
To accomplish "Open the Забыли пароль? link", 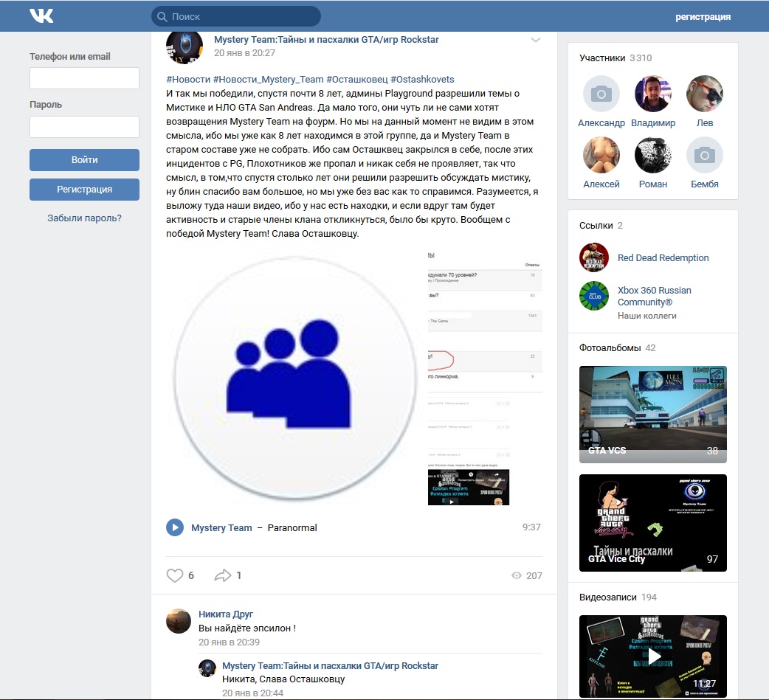I will tap(84, 218).
